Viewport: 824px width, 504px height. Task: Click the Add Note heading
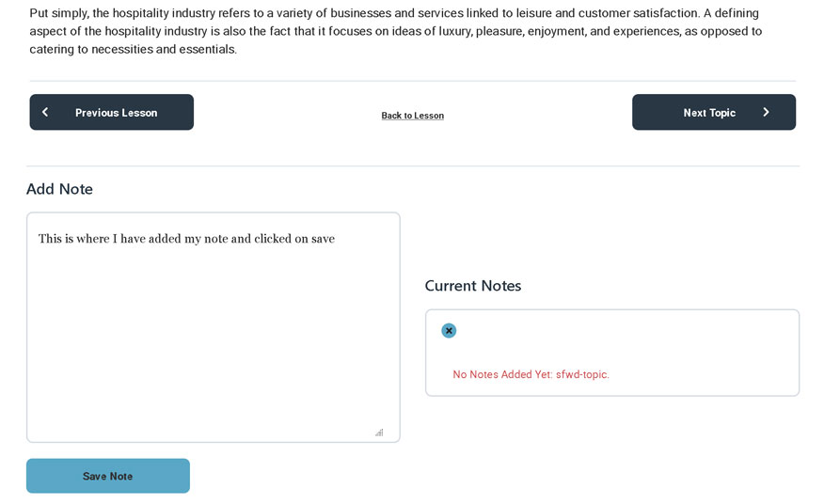tap(59, 189)
